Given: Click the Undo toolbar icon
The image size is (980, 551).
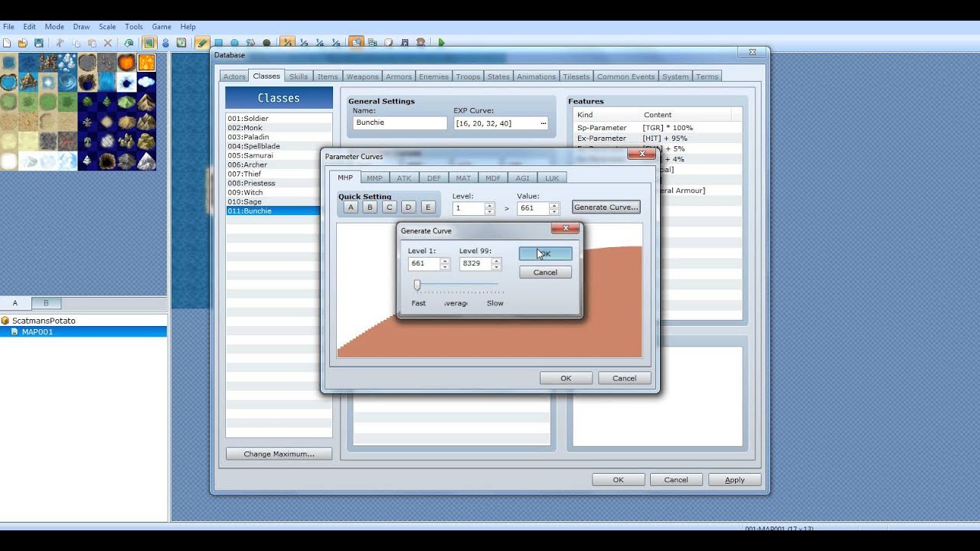Looking at the screenshot, I should click(129, 43).
